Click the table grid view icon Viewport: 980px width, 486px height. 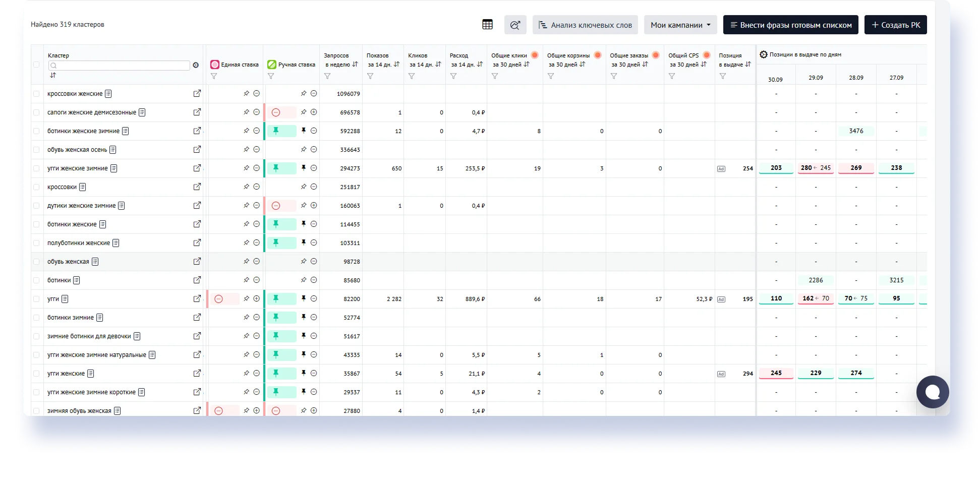click(x=487, y=25)
